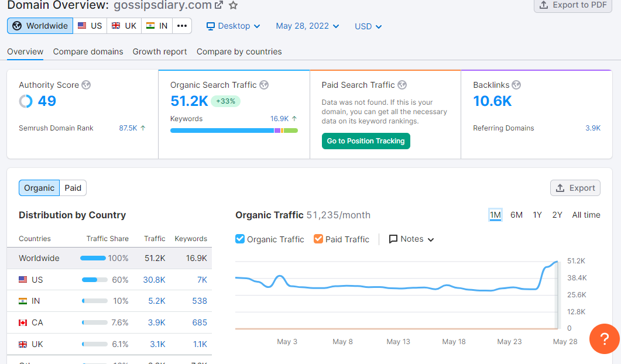
Task: Click US 60% traffic share bar
Action: pos(95,280)
